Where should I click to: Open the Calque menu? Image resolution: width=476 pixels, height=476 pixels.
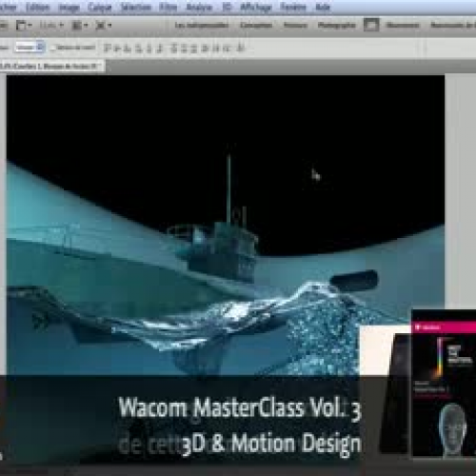click(x=99, y=8)
